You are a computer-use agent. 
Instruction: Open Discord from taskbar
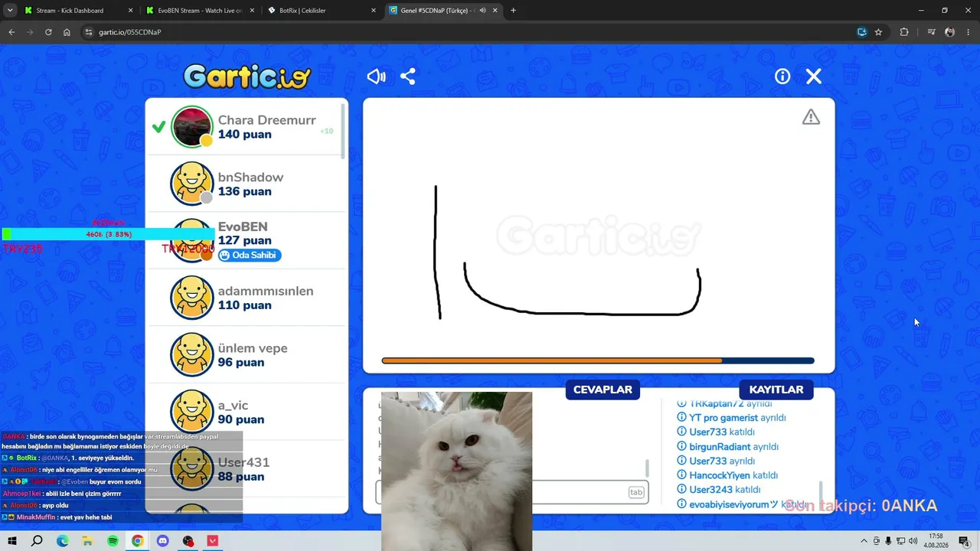pyautogui.click(x=162, y=541)
